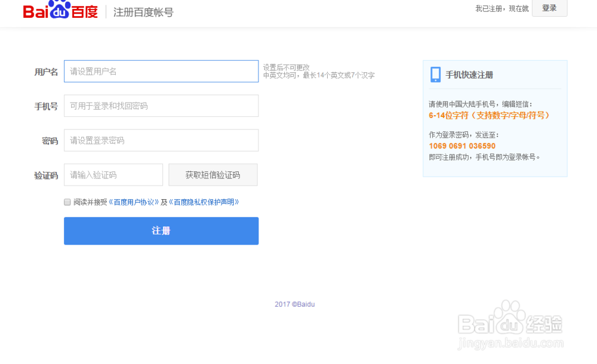Click 请使用中国大陆手机号 instruction text

coord(480,104)
